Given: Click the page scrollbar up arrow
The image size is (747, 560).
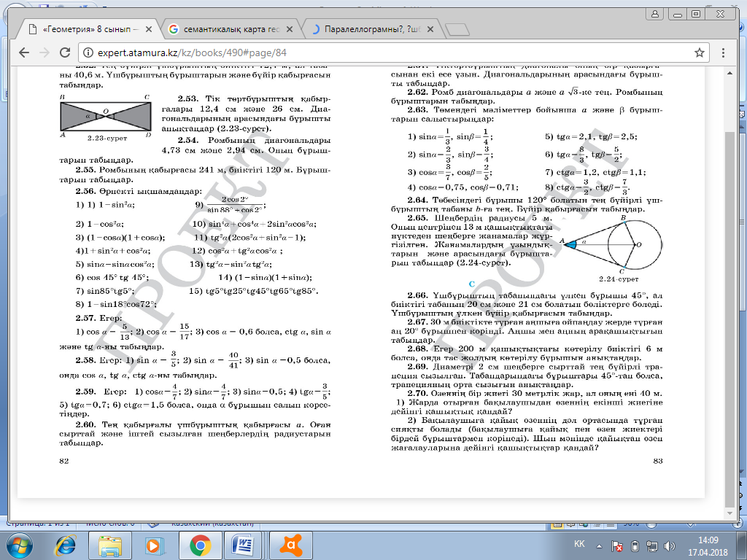Looking at the screenshot, I should pyautogui.click(x=729, y=73).
